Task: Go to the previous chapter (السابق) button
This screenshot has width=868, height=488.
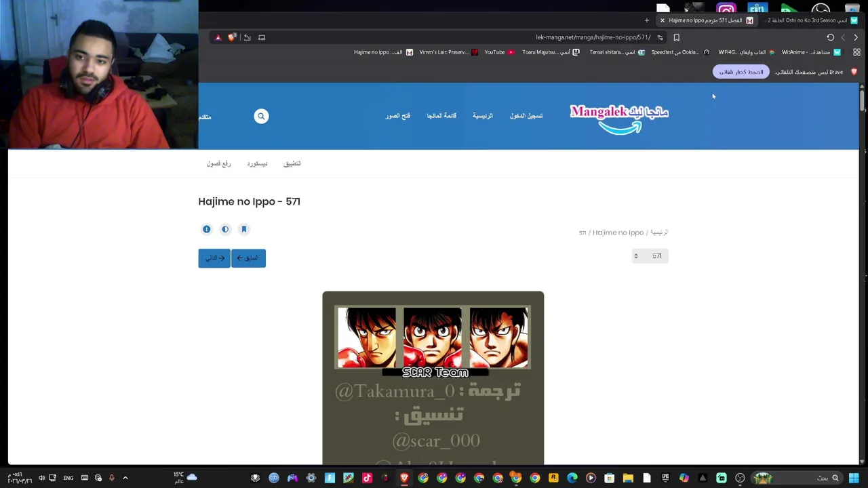Action: click(x=249, y=258)
